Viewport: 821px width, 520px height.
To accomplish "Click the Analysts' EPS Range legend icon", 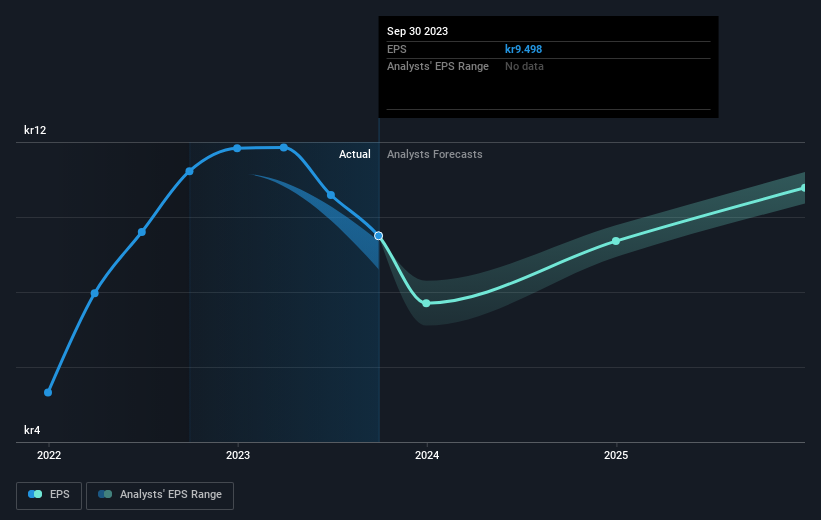I will (105, 494).
